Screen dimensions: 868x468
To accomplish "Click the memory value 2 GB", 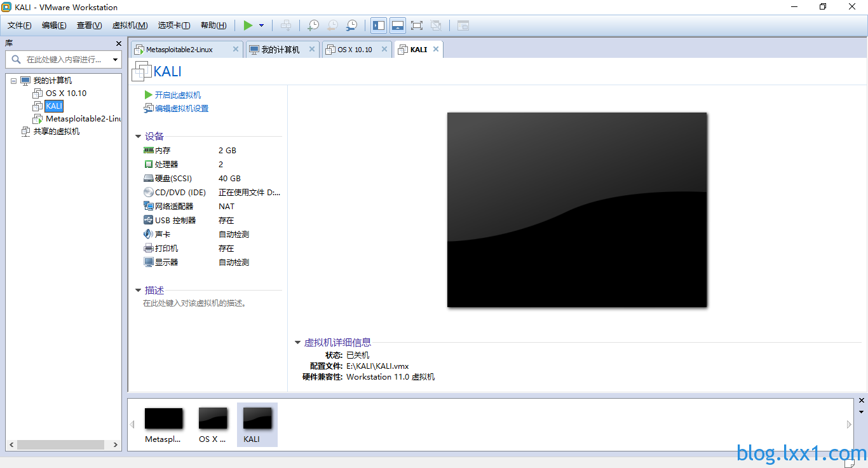I will 227,151.
